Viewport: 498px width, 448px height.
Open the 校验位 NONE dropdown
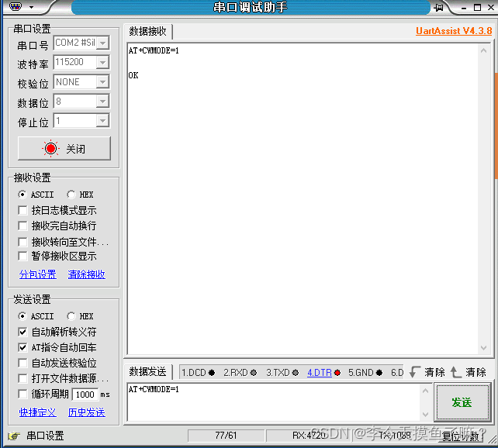click(102, 82)
